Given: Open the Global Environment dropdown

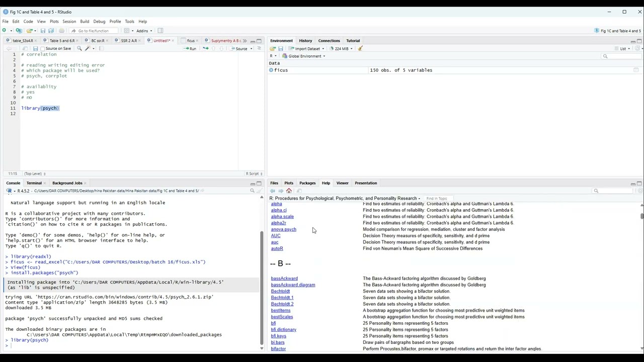Looking at the screenshot, I should pos(304,56).
